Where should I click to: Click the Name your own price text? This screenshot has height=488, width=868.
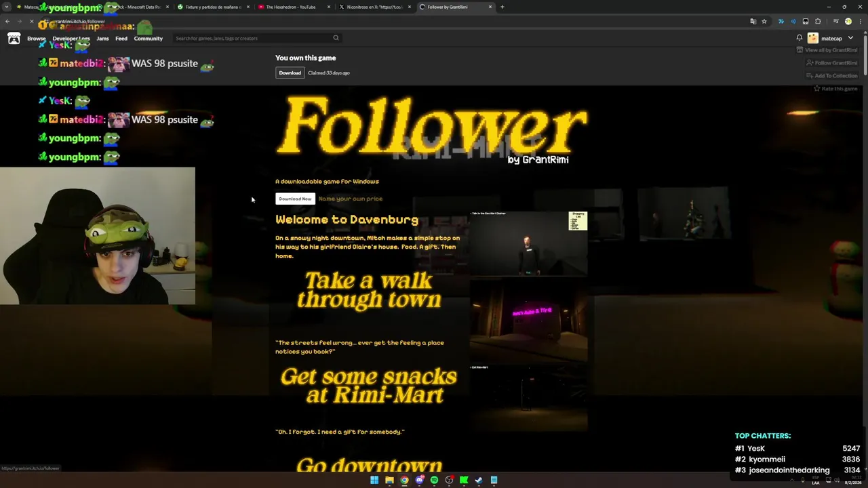click(x=351, y=199)
